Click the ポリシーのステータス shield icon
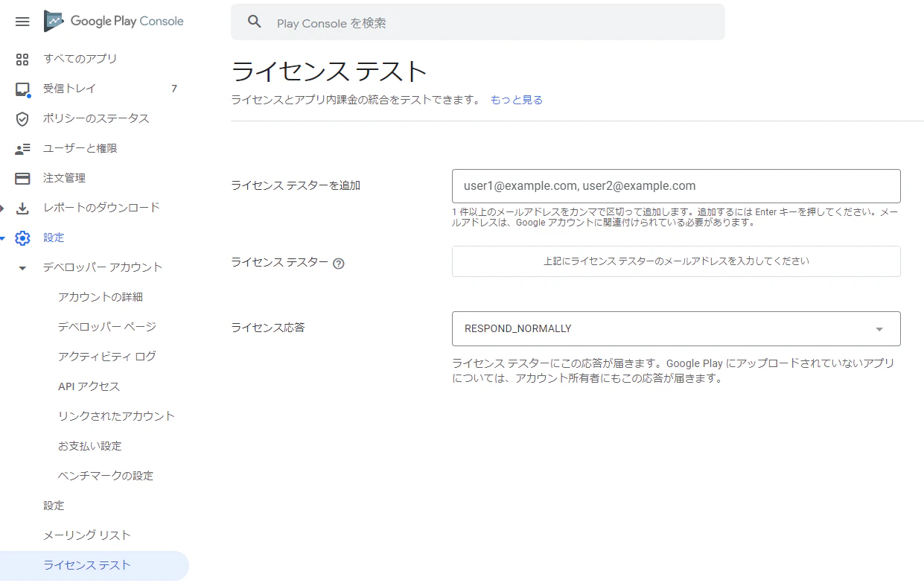 tap(22, 119)
